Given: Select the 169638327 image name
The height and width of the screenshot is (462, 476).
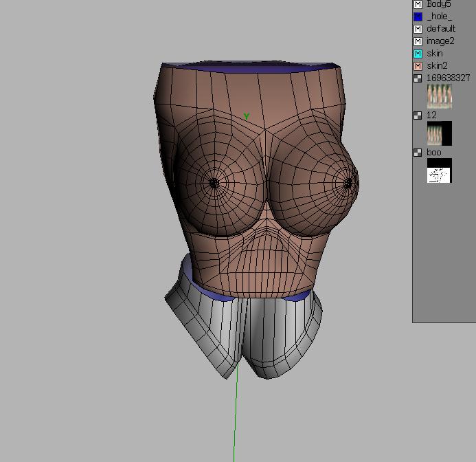Looking at the screenshot, I should [x=448, y=78].
